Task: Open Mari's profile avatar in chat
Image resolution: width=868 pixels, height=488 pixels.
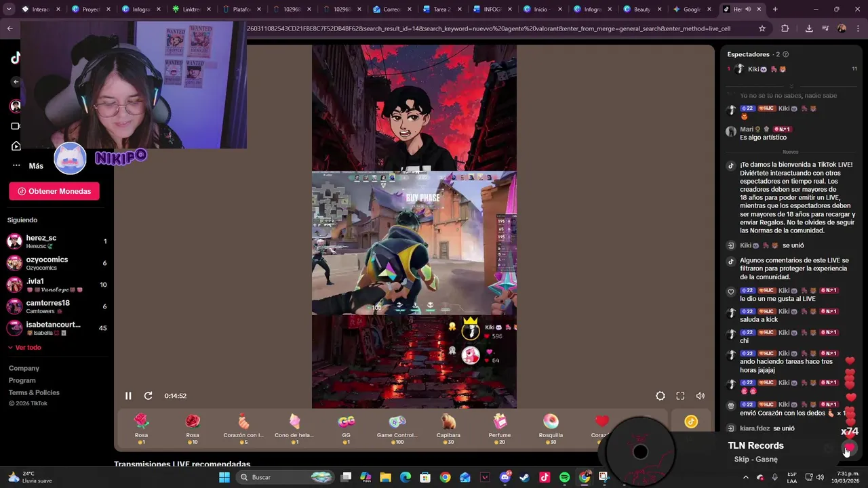Action: [731, 132]
